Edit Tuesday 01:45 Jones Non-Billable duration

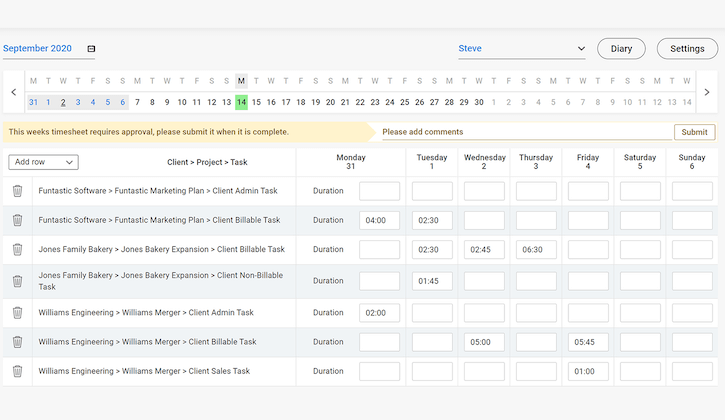[432, 281]
